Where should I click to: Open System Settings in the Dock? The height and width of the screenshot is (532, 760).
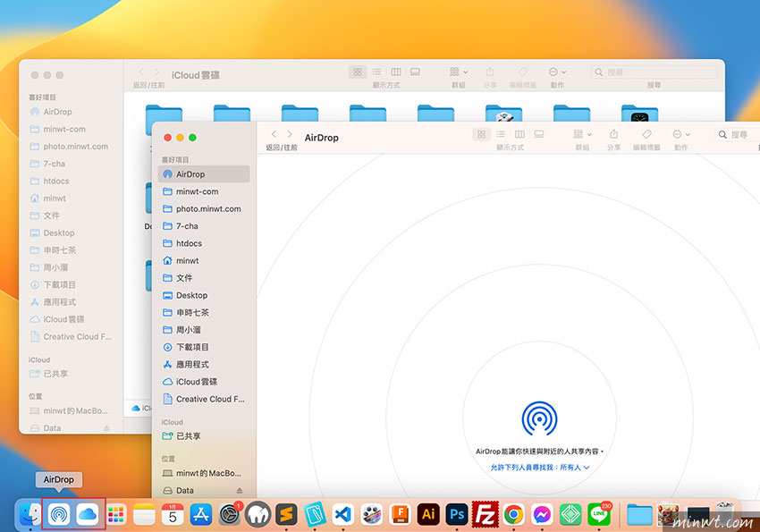[229, 514]
